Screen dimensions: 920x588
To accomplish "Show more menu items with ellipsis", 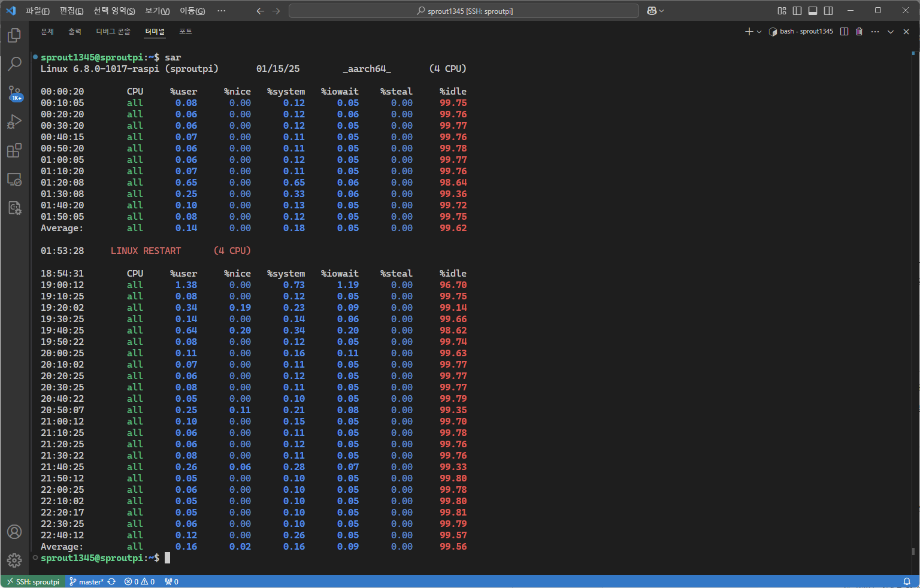I will 222,11.
